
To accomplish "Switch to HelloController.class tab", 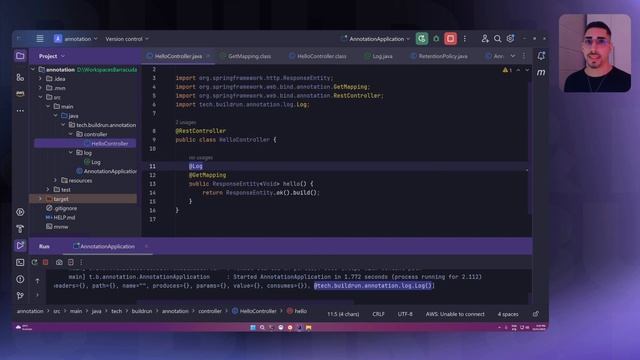I will 321,56.
